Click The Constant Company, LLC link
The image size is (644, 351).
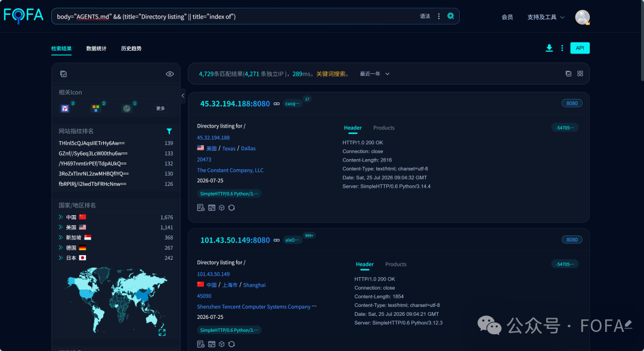point(230,170)
